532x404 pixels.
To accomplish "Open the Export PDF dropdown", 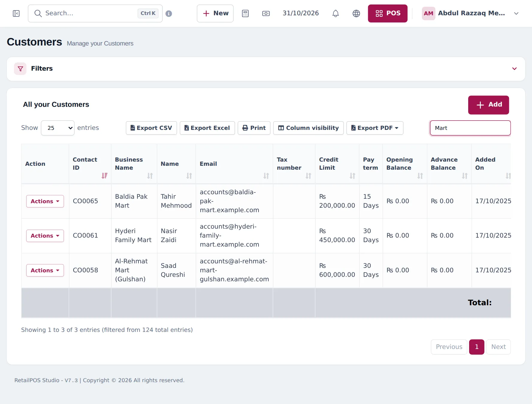I will tap(375, 128).
